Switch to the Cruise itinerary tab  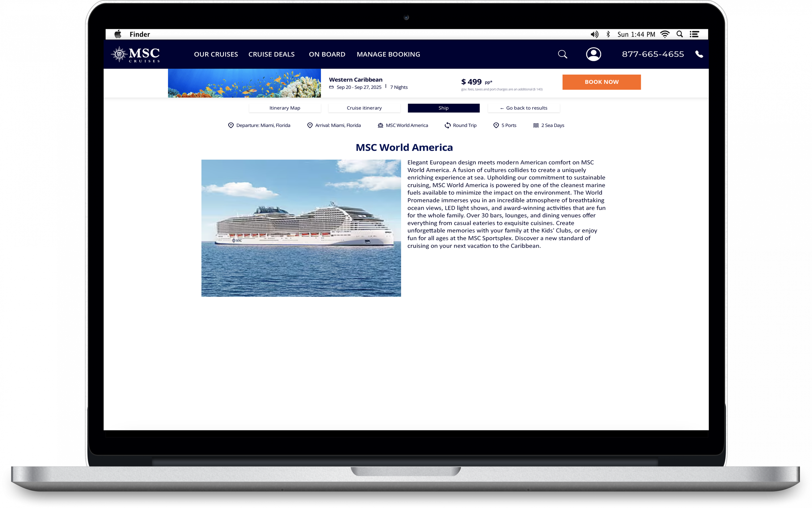(x=364, y=108)
